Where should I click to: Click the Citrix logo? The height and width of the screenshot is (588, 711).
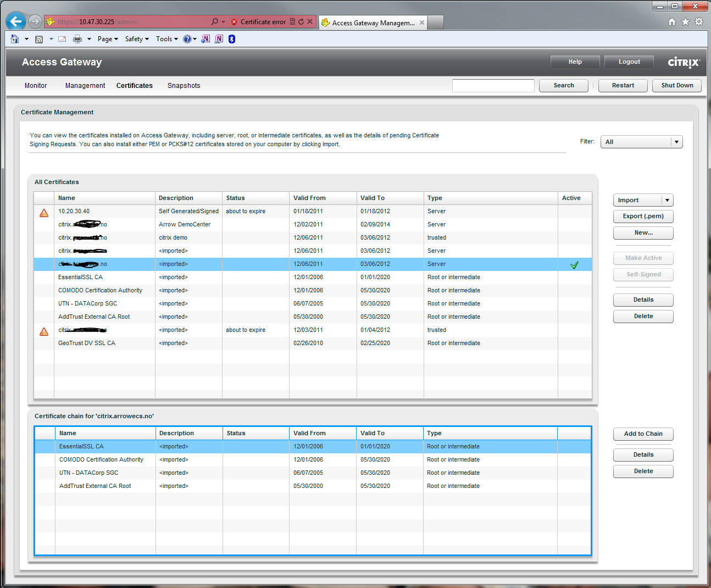(684, 62)
